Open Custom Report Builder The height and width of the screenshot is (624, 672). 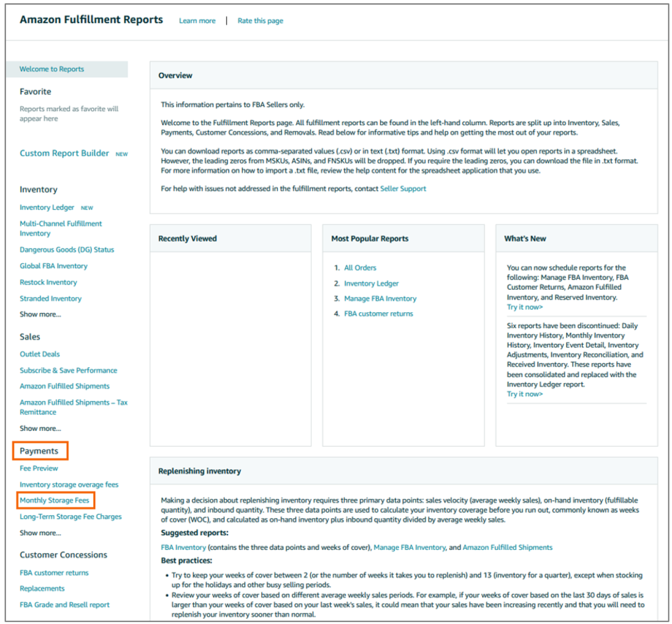(x=64, y=153)
